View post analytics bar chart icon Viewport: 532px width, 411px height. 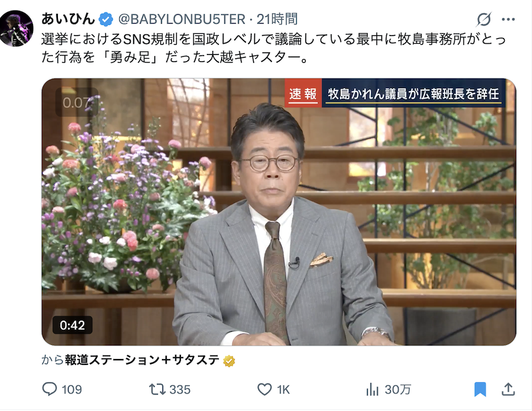(x=372, y=389)
